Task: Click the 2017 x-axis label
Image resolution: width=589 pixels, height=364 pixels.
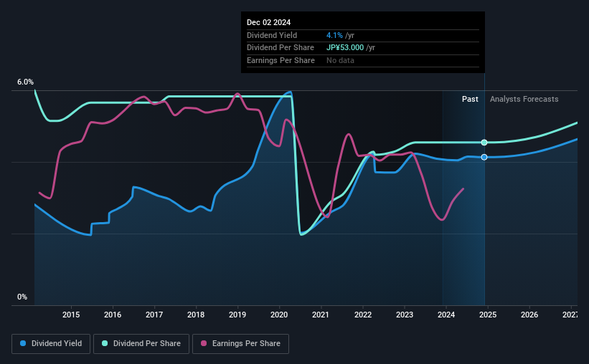Action: tap(154, 315)
